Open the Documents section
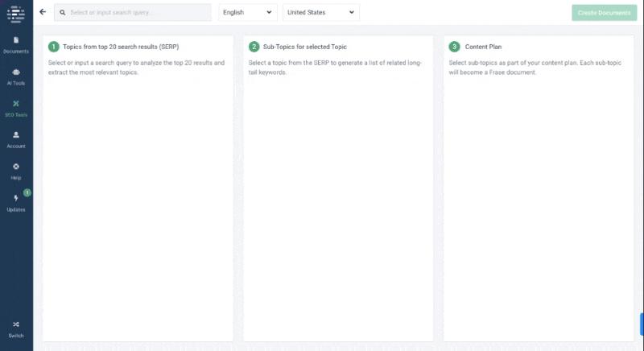This screenshot has height=351, width=644. pyautogui.click(x=16, y=45)
